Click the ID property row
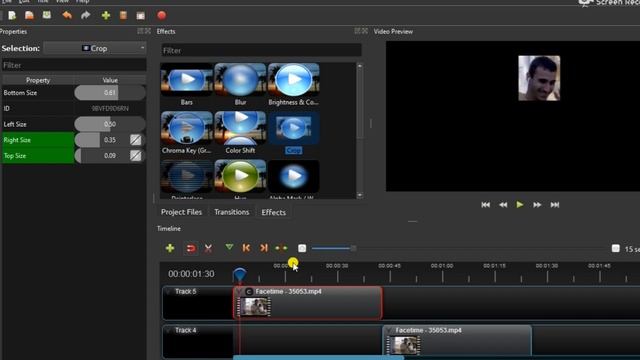This screenshot has height=360, width=640. [x=73, y=109]
